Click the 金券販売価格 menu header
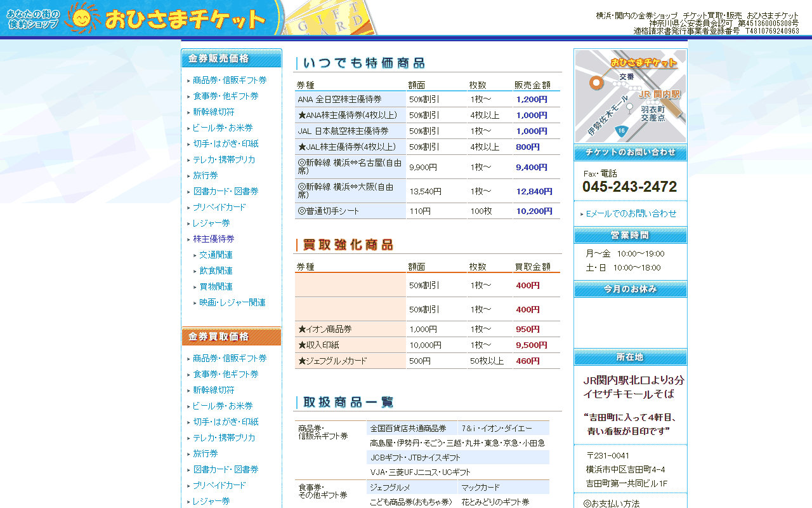Viewport: 812px width, 508px height. pos(232,58)
